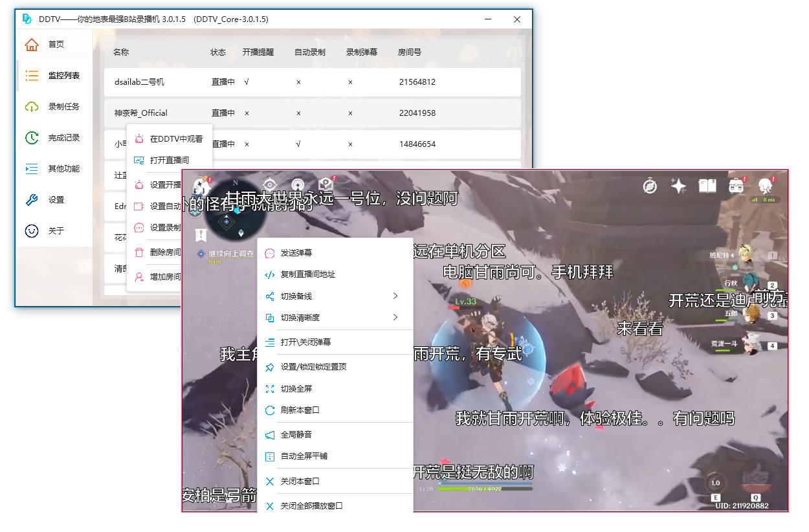Click the 录制弹幕 column header
The width and height of the screenshot is (809, 532).
click(x=362, y=52)
